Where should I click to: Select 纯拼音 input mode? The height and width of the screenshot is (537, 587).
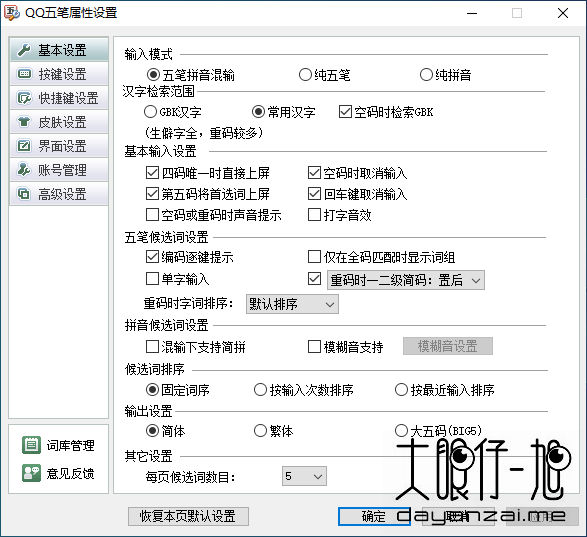[426, 75]
